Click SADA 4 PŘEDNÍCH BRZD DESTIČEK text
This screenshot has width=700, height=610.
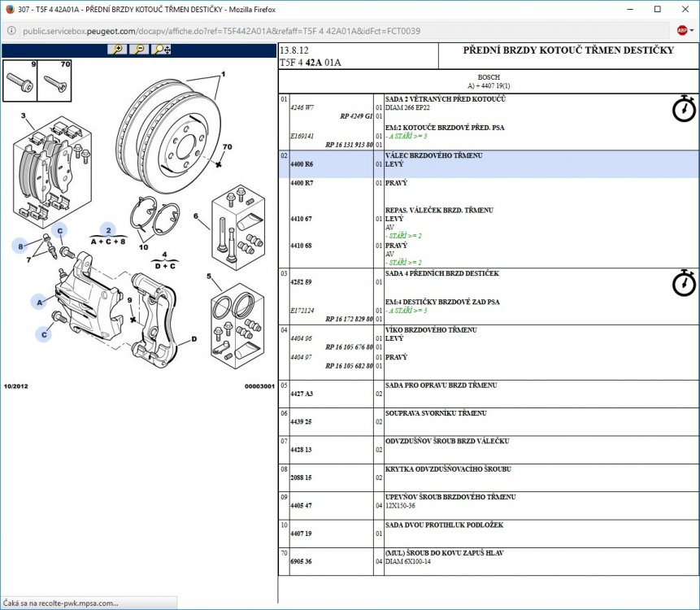[x=442, y=273]
